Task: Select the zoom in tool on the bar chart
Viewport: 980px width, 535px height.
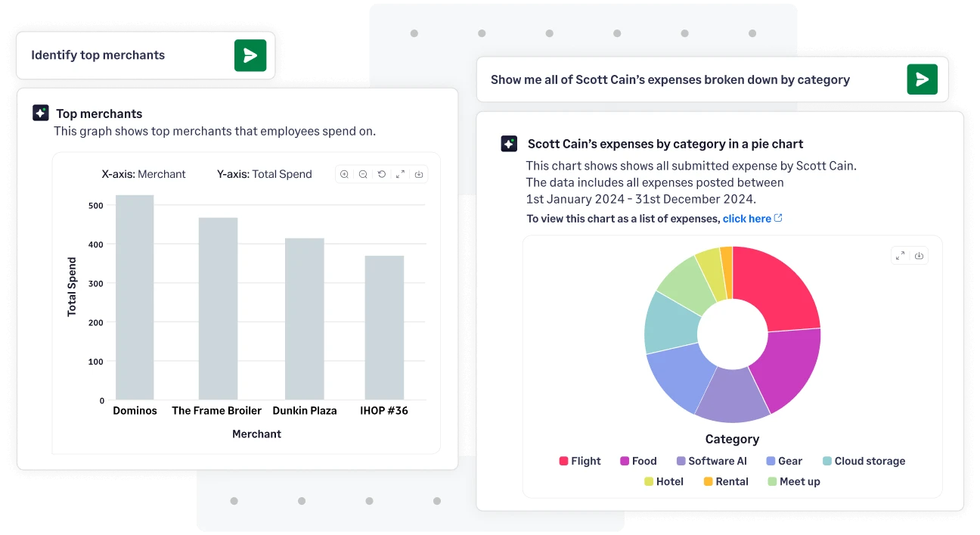Action: click(x=344, y=174)
